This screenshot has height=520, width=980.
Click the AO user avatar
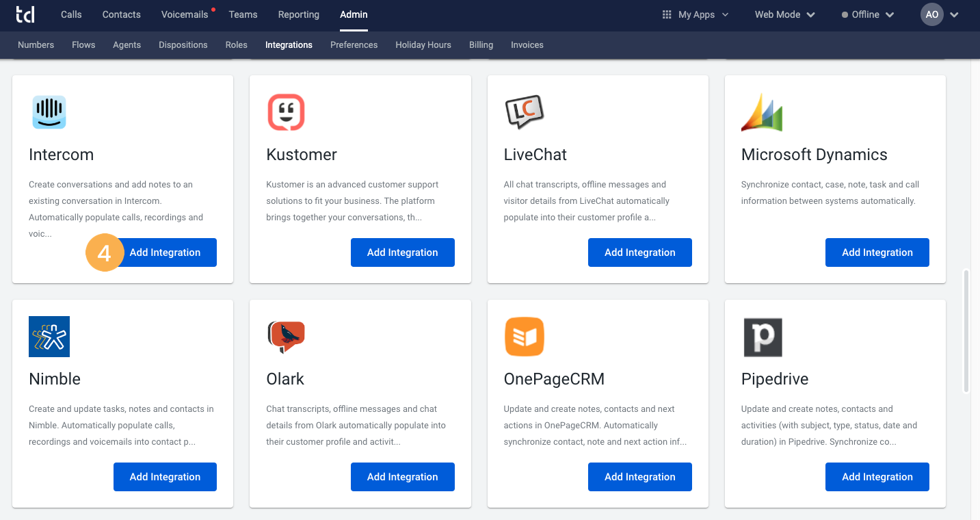(x=932, y=14)
